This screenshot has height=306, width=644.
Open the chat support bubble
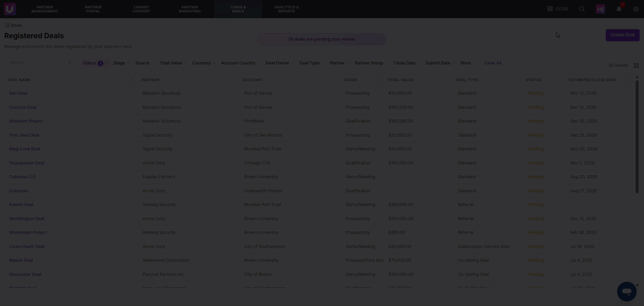click(627, 292)
